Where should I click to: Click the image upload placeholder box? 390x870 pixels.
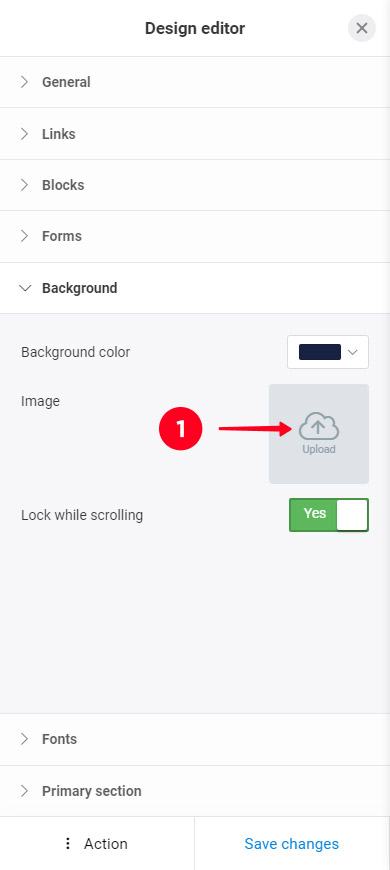[x=319, y=434]
